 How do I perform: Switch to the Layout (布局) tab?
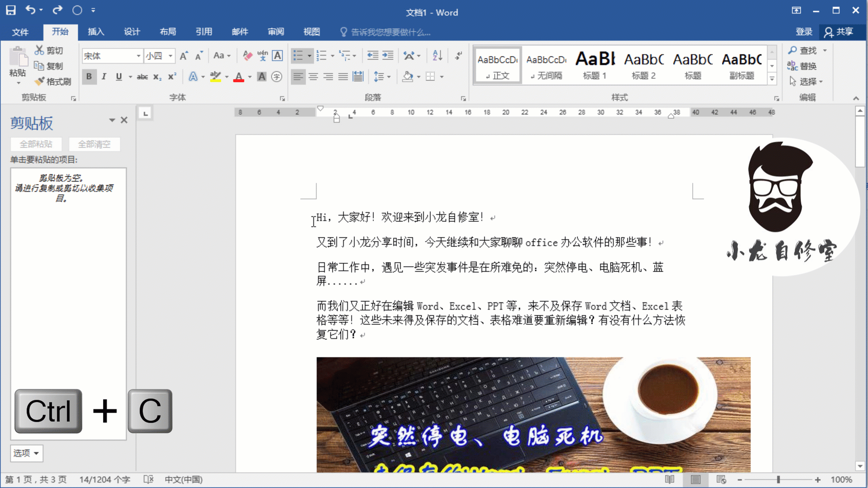pos(168,32)
